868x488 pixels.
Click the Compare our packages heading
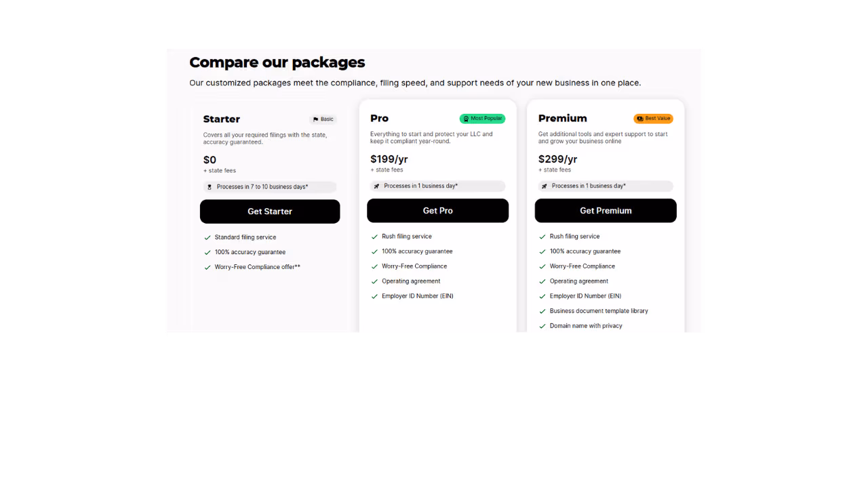(277, 62)
